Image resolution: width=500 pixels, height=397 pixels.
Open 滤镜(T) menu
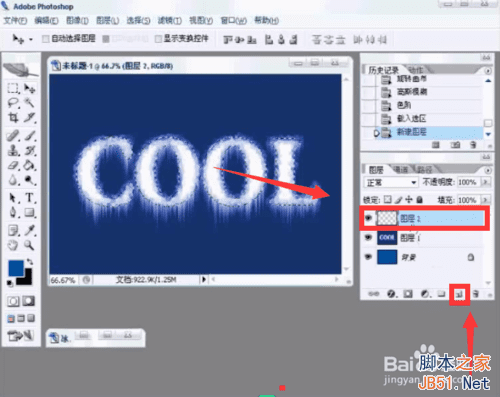click(x=170, y=21)
